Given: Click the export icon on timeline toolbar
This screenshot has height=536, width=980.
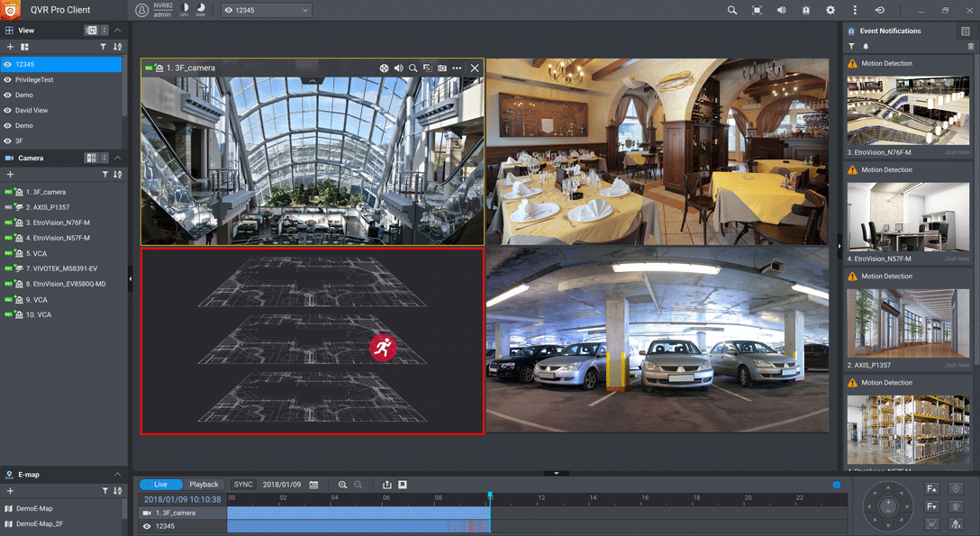Looking at the screenshot, I should (387, 485).
